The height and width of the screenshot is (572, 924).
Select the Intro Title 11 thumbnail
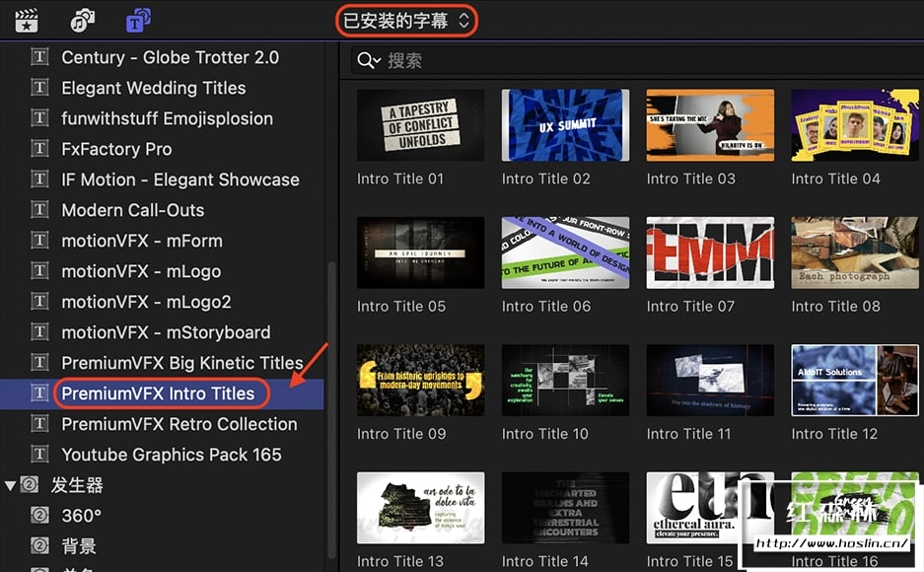(710, 380)
